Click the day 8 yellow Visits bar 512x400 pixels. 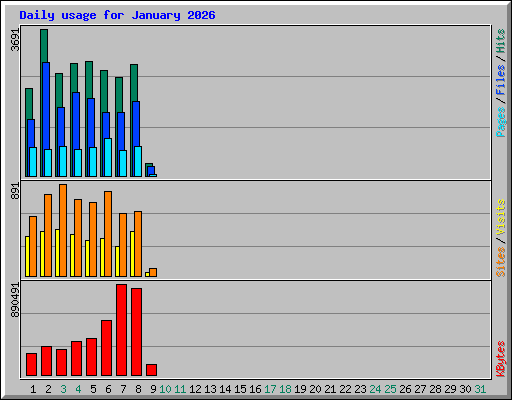132,254
